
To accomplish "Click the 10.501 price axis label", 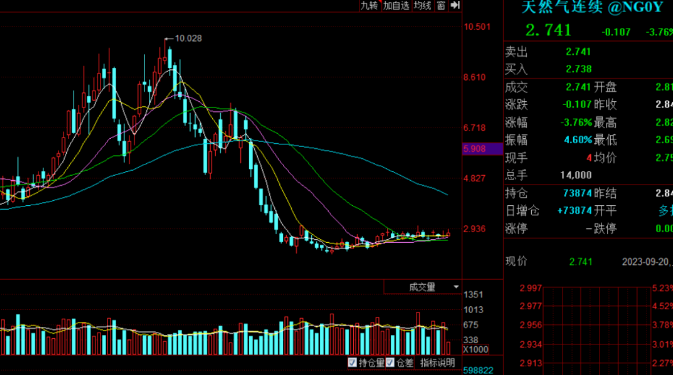I will pos(477,27).
